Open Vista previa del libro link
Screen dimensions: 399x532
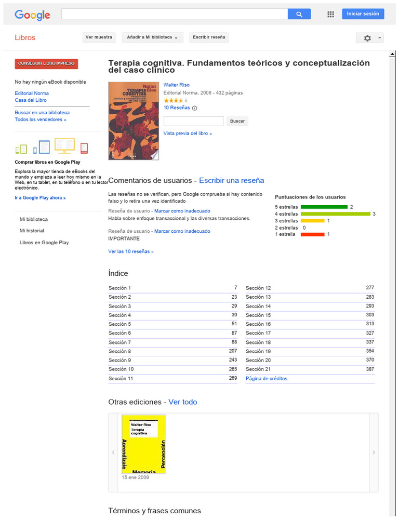pyautogui.click(x=187, y=134)
